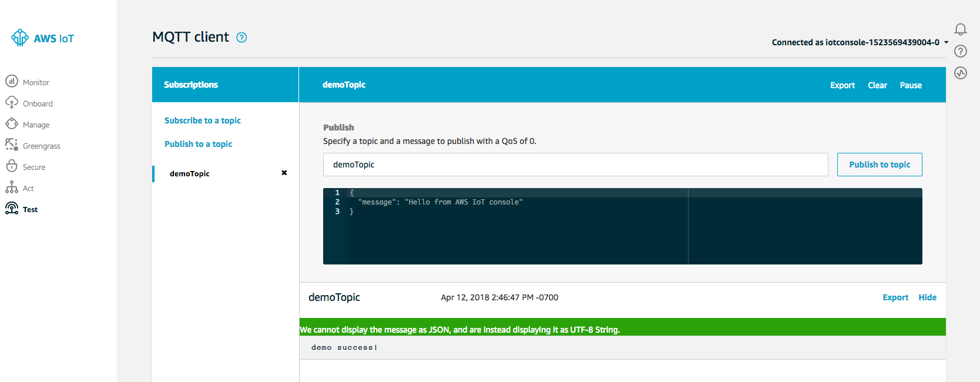Go to the Test section label
Image resolution: width=980 pixels, height=382 pixels.
[30, 209]
